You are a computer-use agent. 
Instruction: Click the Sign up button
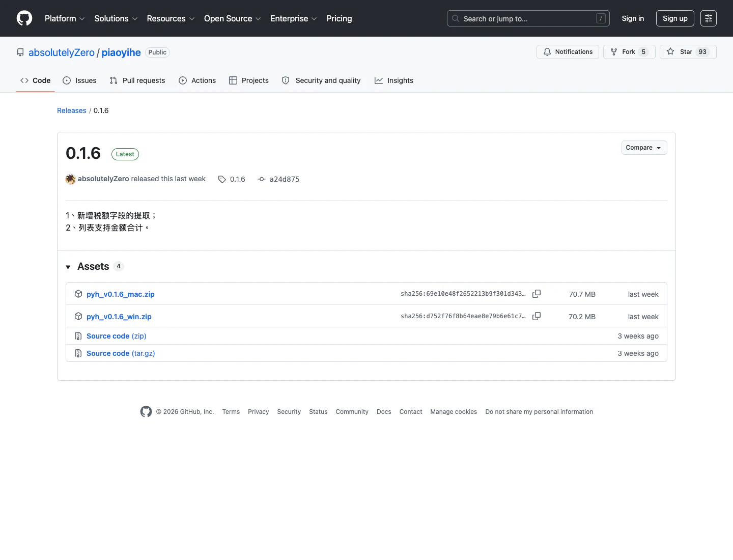(675, 18)
